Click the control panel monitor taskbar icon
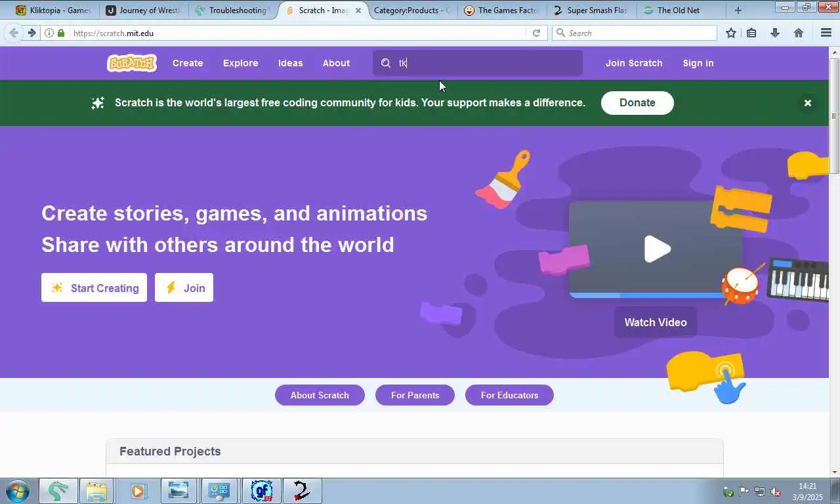The height and width of the screenshot is (504, 840). [219, 491]
